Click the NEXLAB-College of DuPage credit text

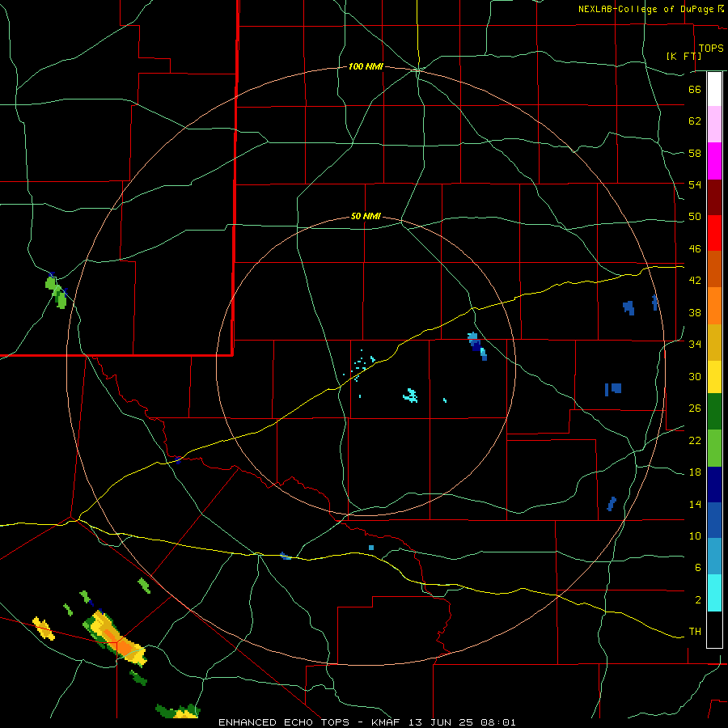pyautogui.click(x=645, y=9)
